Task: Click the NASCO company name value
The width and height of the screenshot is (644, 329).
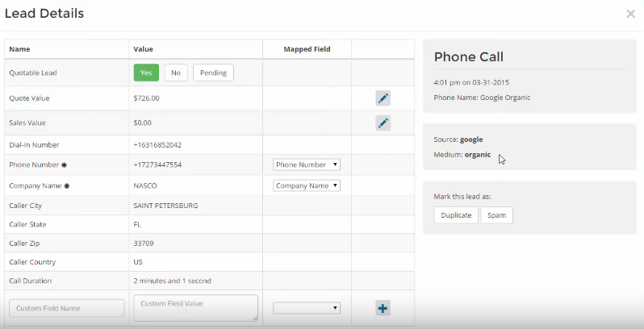Action: (145, 185)
